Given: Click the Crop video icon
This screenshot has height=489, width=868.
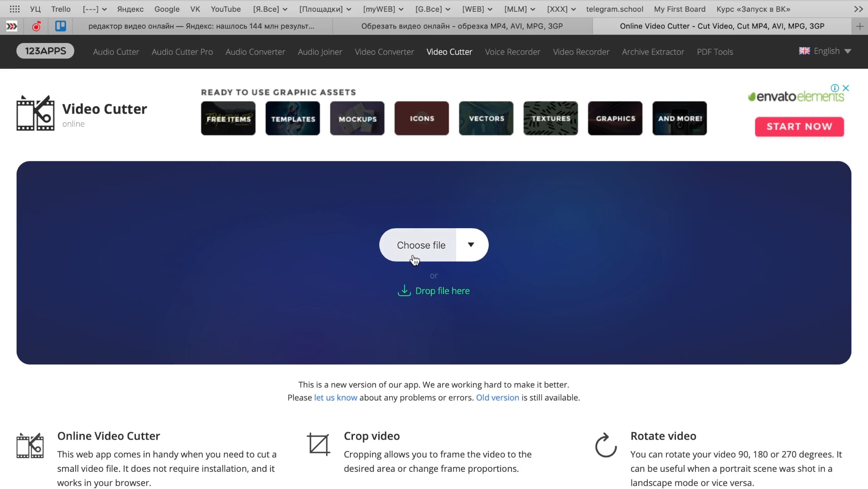Looking at the screenshot, I should (x=318, y=444).
